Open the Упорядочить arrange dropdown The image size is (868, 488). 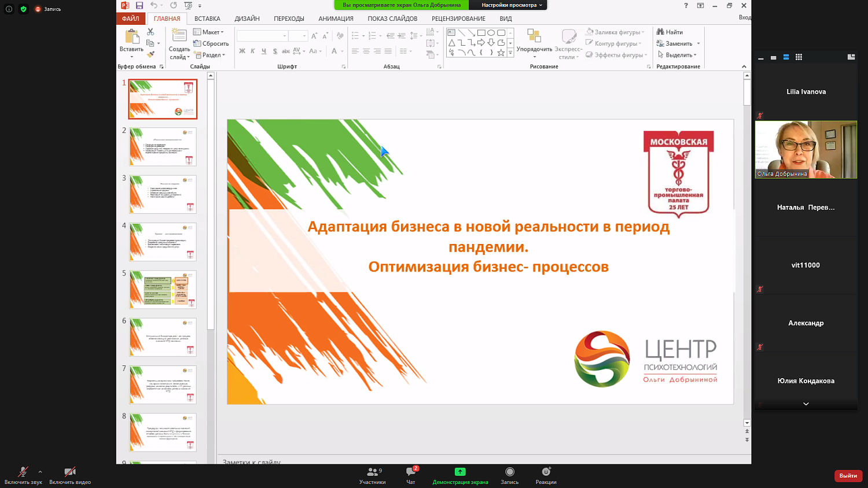tap(534, 44)
